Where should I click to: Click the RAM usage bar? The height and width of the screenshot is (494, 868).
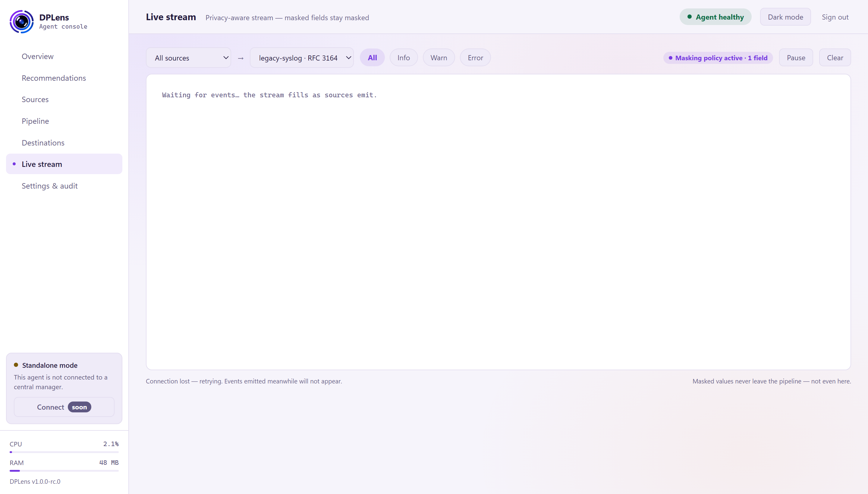tap(64, 471)
